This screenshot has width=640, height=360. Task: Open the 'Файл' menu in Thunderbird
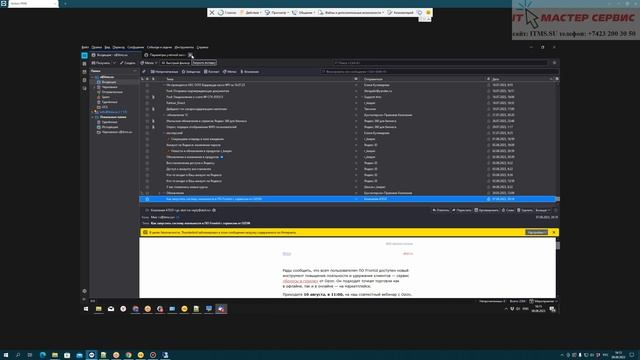point(85,47)
